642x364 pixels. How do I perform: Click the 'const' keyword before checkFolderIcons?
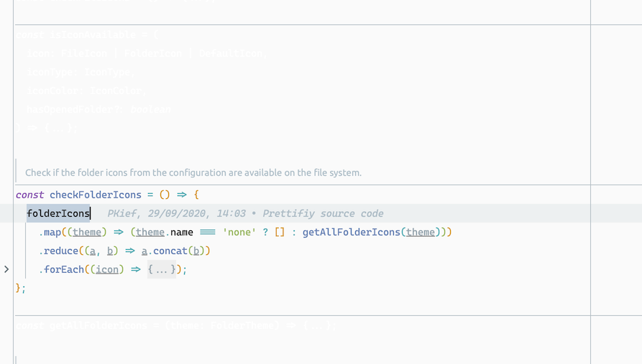(30, 195)
